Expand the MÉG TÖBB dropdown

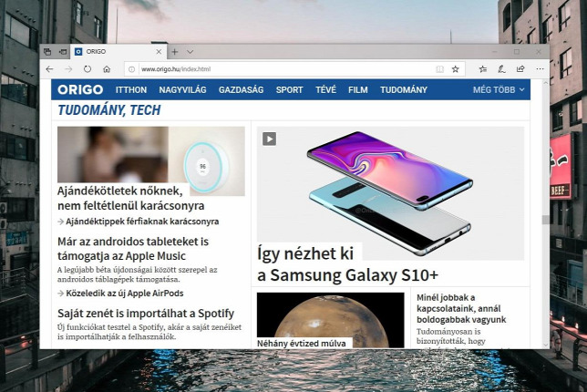tap(499, 90)
